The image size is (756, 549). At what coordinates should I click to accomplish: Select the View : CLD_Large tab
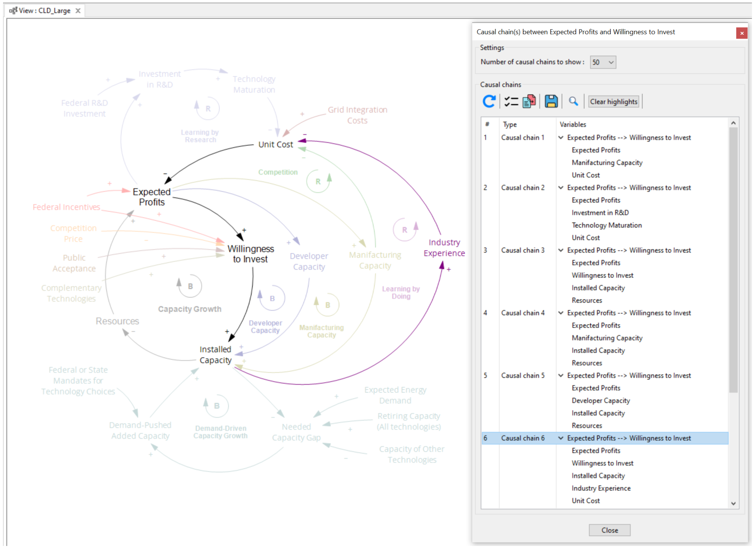click(x=45, y=11)
